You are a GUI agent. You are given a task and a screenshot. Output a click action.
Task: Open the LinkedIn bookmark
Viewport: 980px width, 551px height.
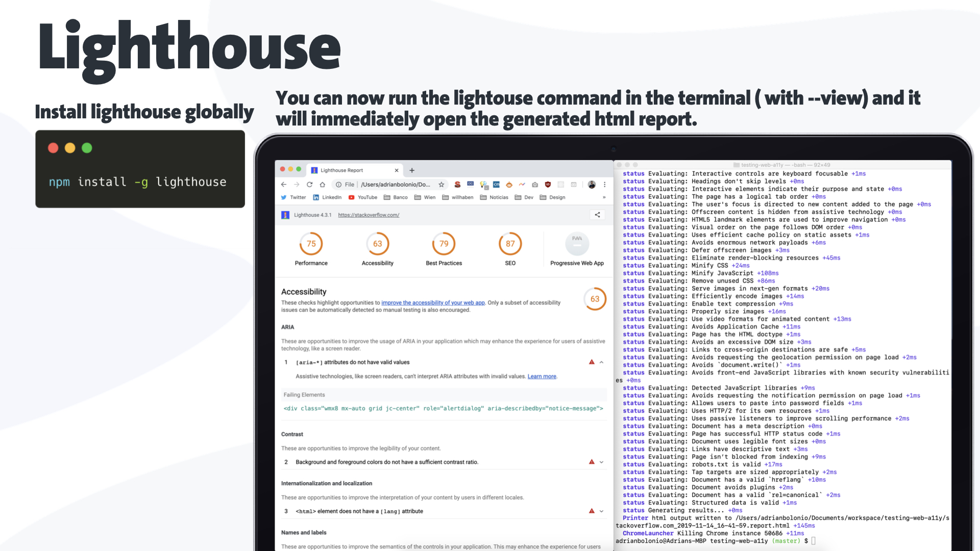pyautogui.click(x=327, y=197)
